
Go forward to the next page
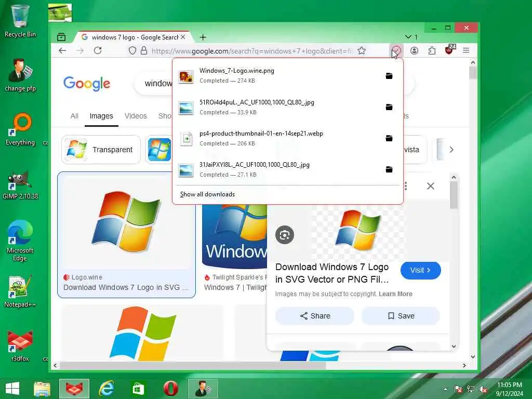point(80,50)
